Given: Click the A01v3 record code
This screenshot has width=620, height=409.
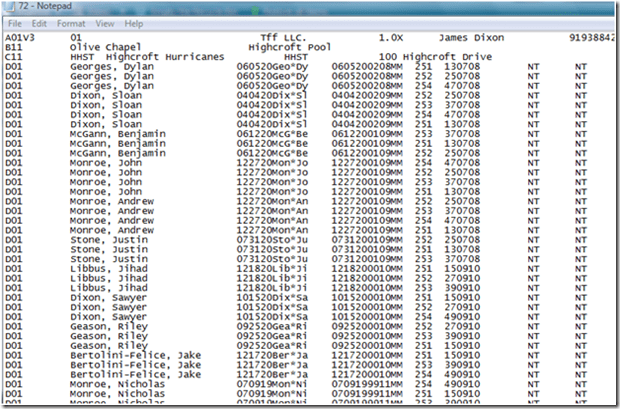Looking at the screenshot, I should pos(19,37).
